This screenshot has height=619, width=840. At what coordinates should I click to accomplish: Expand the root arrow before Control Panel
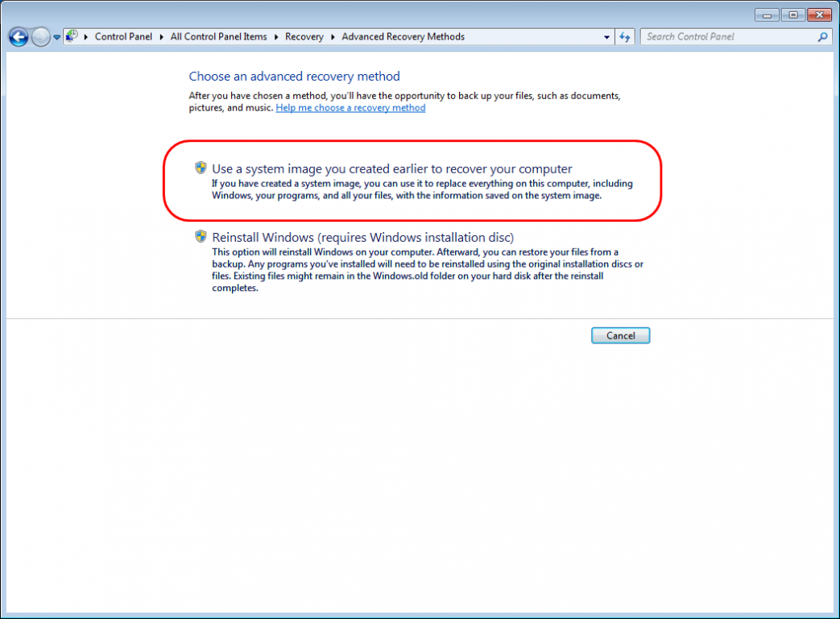pyautogui.click(x=85, y=37)
